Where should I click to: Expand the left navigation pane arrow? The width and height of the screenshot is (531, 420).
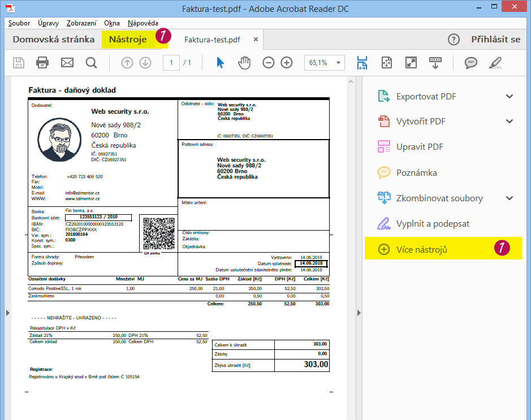pos(8,313)
